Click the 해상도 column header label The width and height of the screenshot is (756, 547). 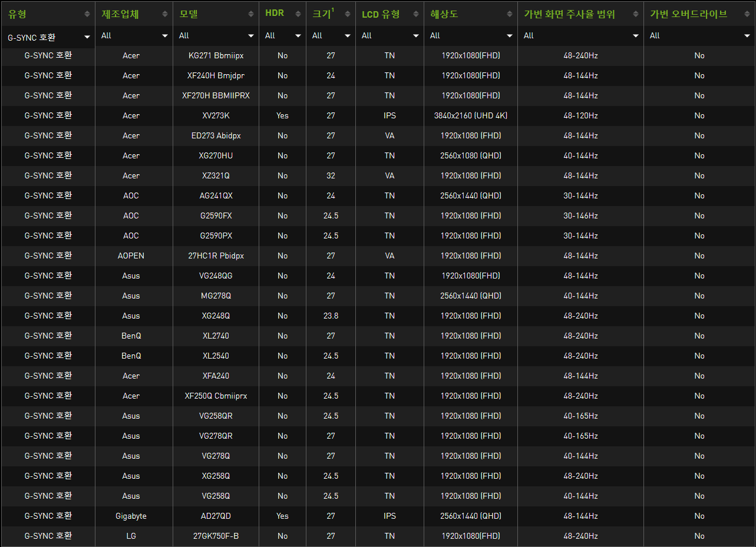444,14
